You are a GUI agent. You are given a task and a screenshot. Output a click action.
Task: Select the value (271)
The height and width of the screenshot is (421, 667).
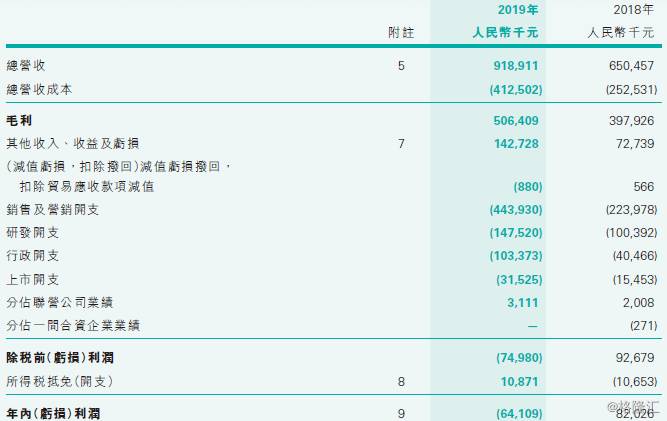click(x=644, y=326)
